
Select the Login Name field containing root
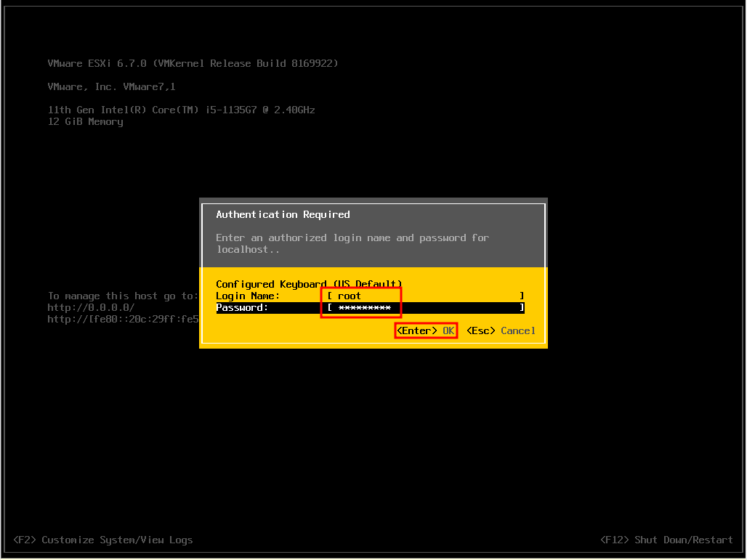pyautogui.click(x=426, y=296)
